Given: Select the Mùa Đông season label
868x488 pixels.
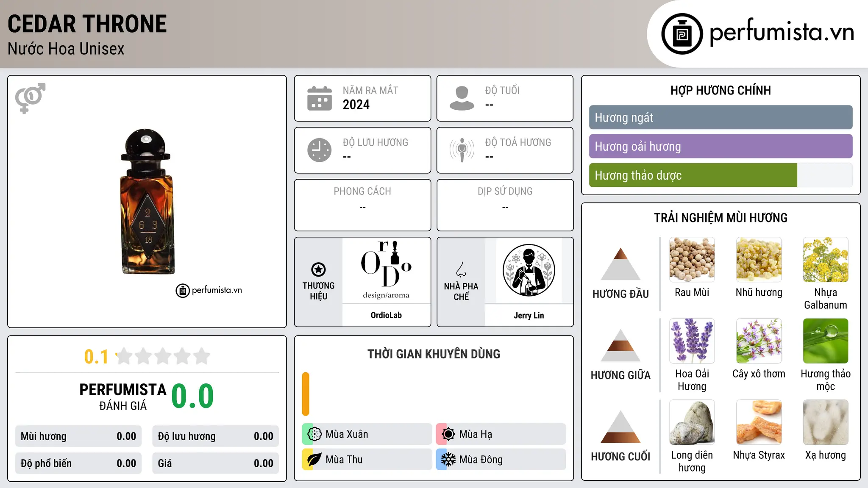Looking at the screenshot, I should [x=481, y=460].
